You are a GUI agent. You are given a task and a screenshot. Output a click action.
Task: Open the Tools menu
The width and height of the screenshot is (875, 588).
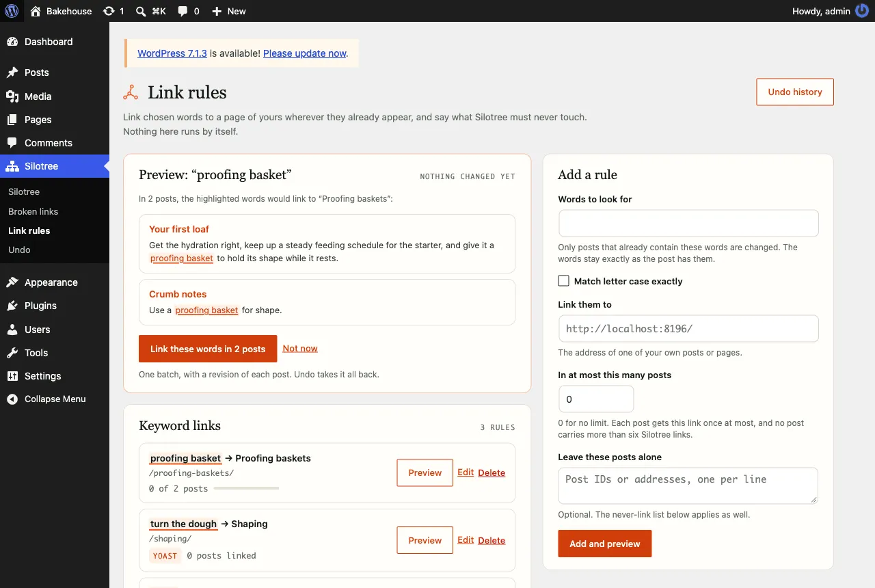pyautogui.click(x=55, y=353)
